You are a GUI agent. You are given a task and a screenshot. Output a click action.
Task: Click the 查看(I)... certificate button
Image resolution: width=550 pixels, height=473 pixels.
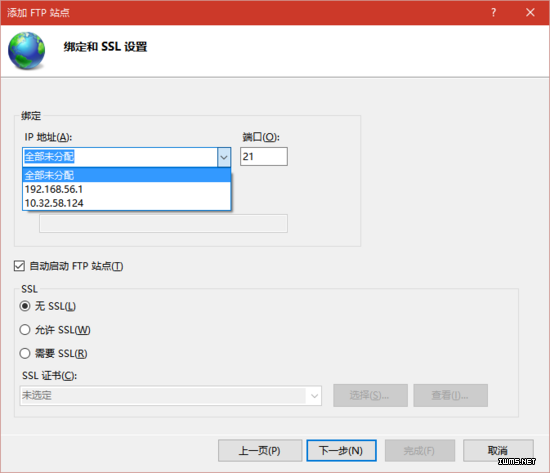click(x=450, y=395)
